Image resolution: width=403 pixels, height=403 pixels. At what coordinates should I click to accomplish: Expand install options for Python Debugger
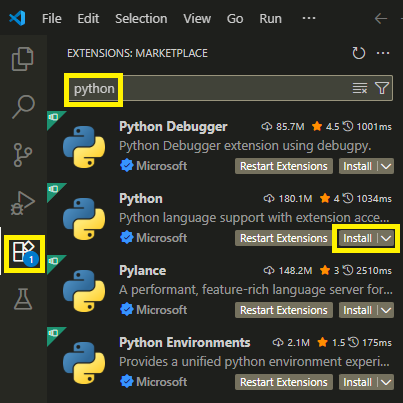(386, 166)
